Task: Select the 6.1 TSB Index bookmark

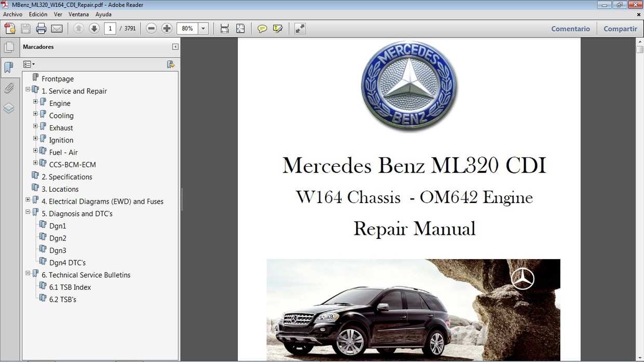Action: pos(71,287)
